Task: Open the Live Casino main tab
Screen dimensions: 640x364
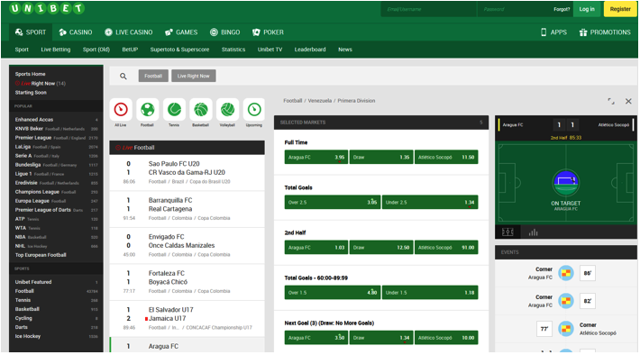Action: (129, 32)
